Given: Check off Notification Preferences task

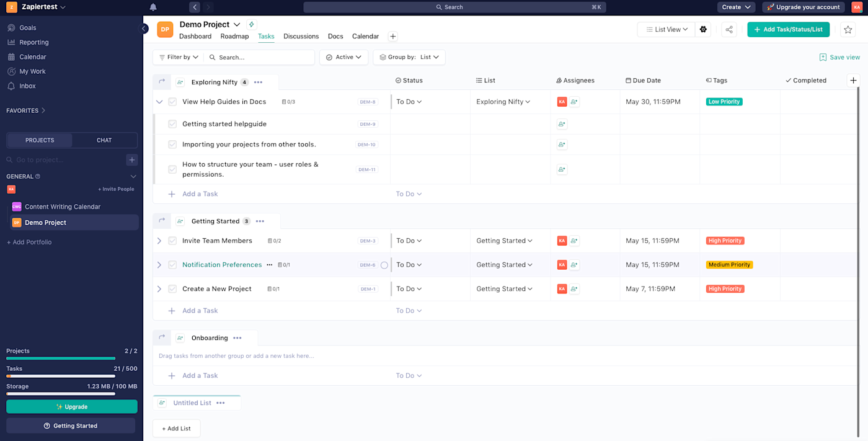Looking at the screenshot, I should 172,265.
